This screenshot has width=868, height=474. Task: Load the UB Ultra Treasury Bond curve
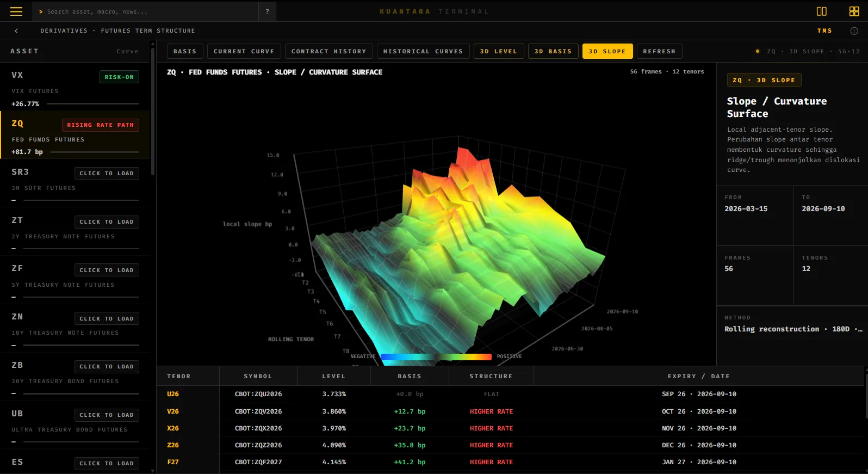pyautogui.click(x=107, y=415)
